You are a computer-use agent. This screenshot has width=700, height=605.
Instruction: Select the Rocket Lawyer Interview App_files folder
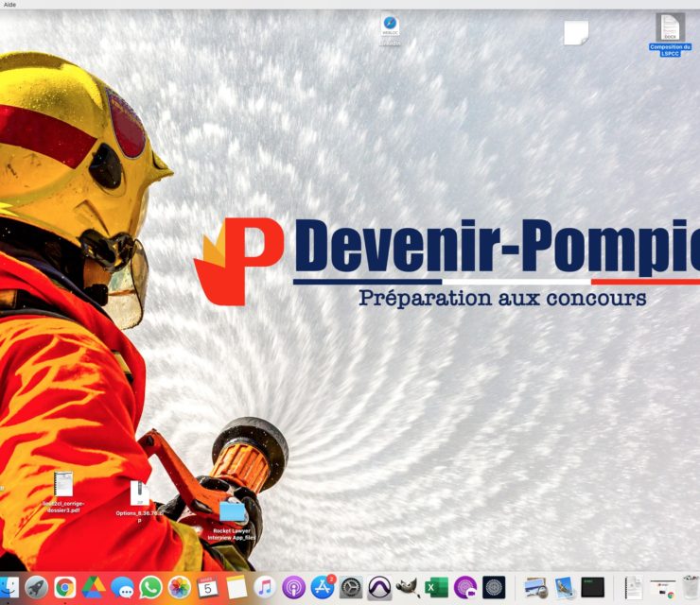click(x=232, y=511)
